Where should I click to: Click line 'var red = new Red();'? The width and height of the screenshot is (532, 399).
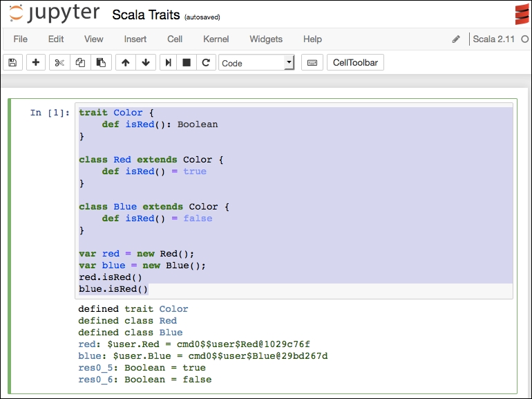(x=136, y=254)
